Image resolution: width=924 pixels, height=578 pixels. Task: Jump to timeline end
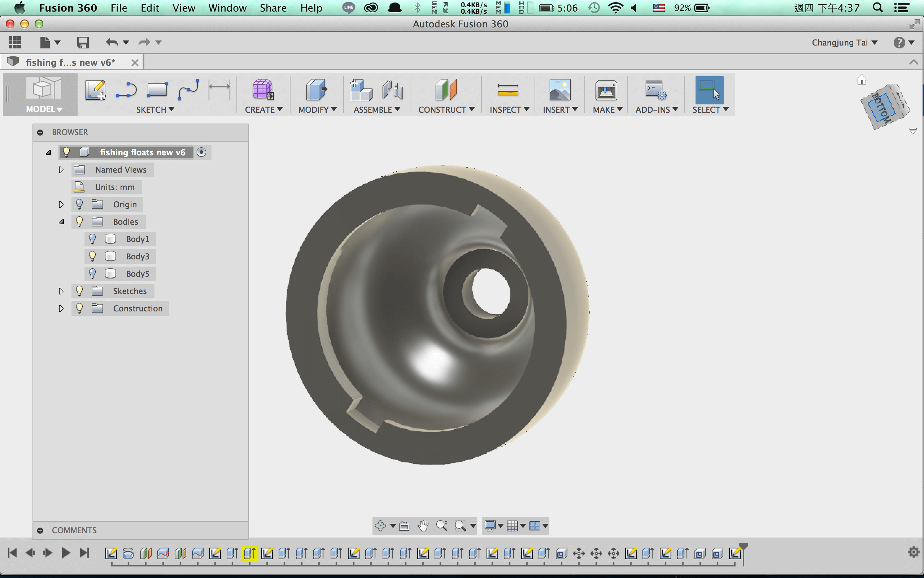(84, 553)
